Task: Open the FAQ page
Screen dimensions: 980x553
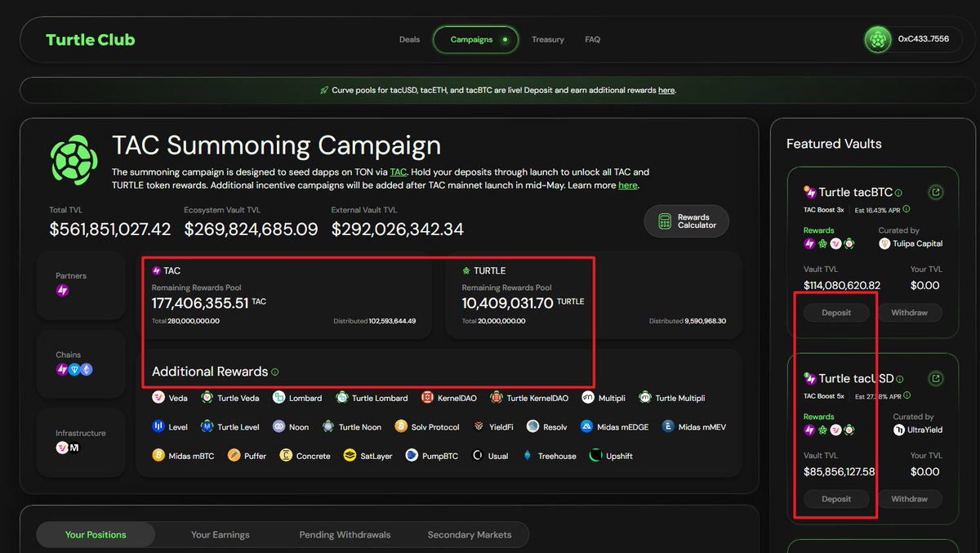Action: (593, 39)
